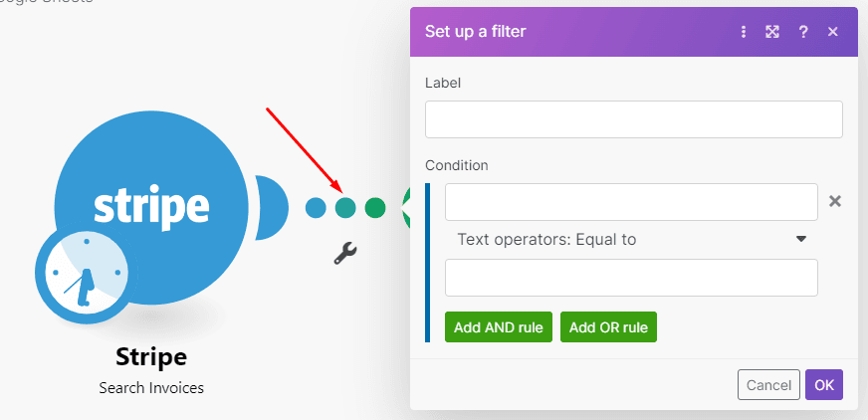Click the first Condition value field

631,202
